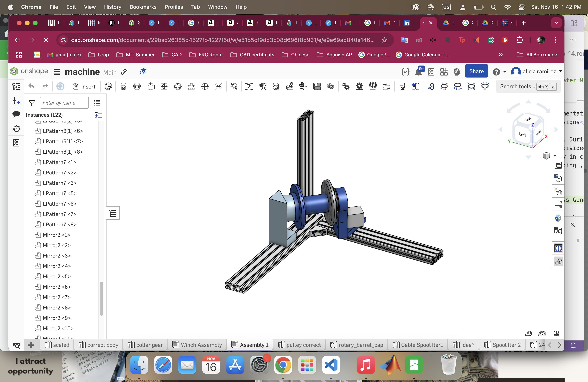
Task: Open the MK custom app panel icon
Action: [558, 248]
